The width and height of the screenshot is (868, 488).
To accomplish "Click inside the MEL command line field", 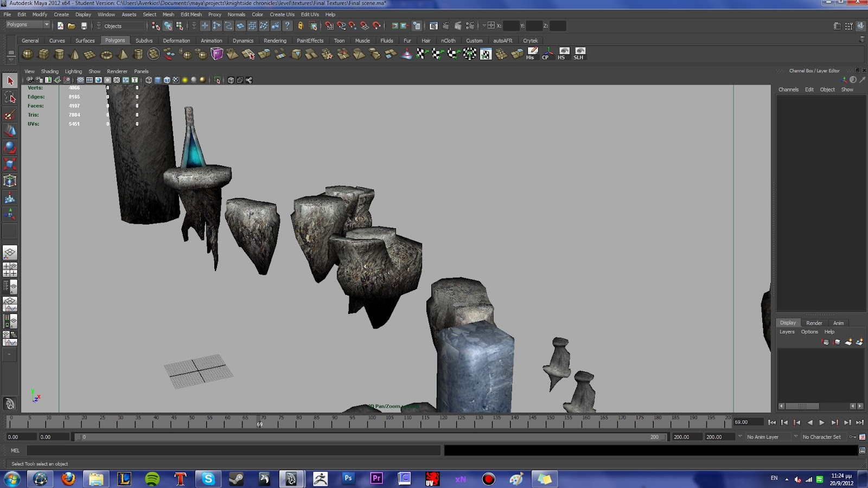I will (x=217, y=451).
